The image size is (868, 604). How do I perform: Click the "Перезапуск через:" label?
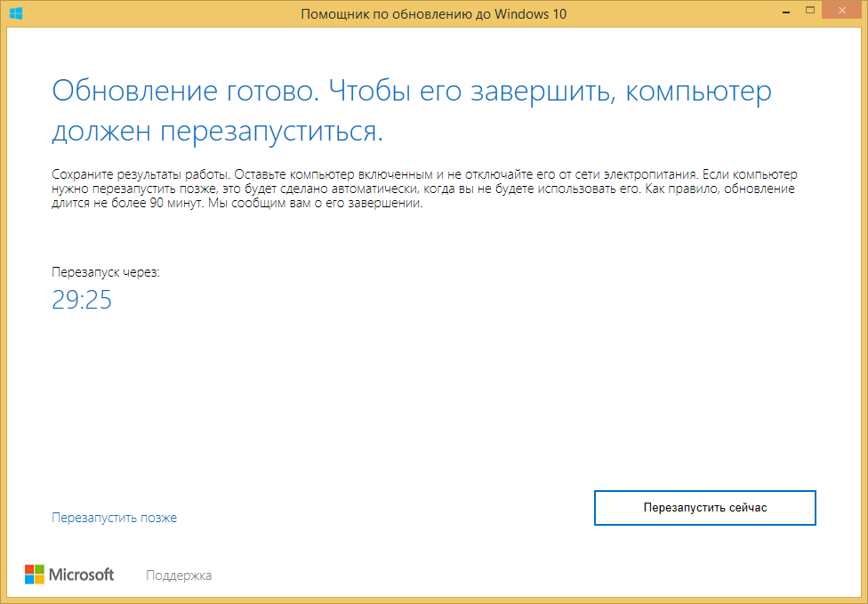tap(106, 272)
